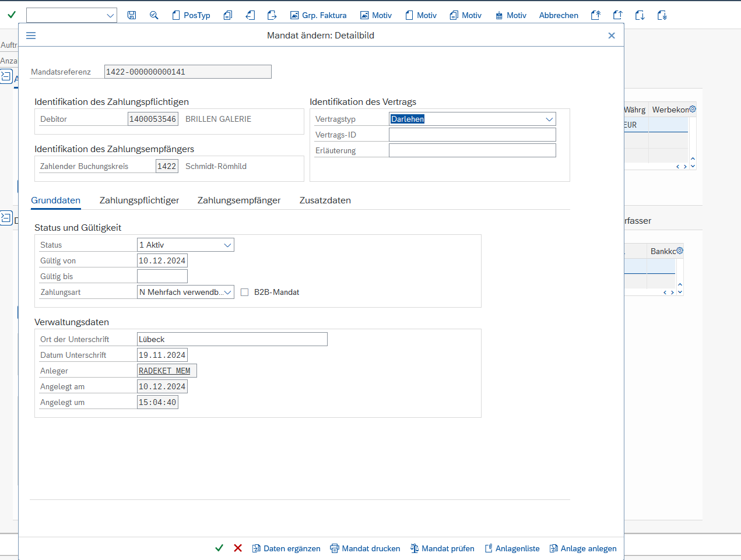
Task: Switch to the Zusatzdaten tab
Action: click(x=325, y=200)
